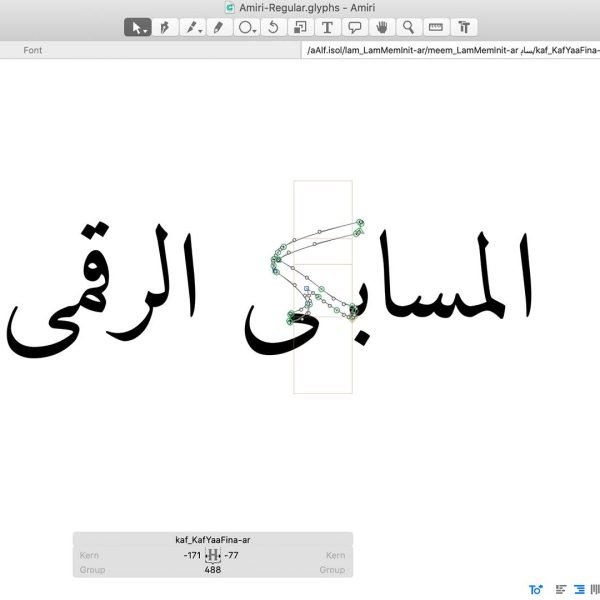This screenshot has width=600, height=600.
Task: Activate the TrueType instructor tool
Action: coord(464,27)
